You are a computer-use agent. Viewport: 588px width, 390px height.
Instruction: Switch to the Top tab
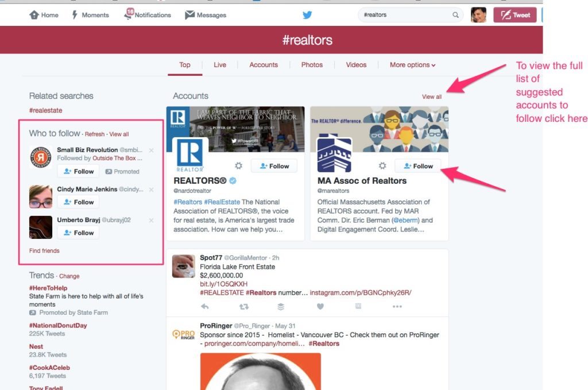tap(185, 65)
